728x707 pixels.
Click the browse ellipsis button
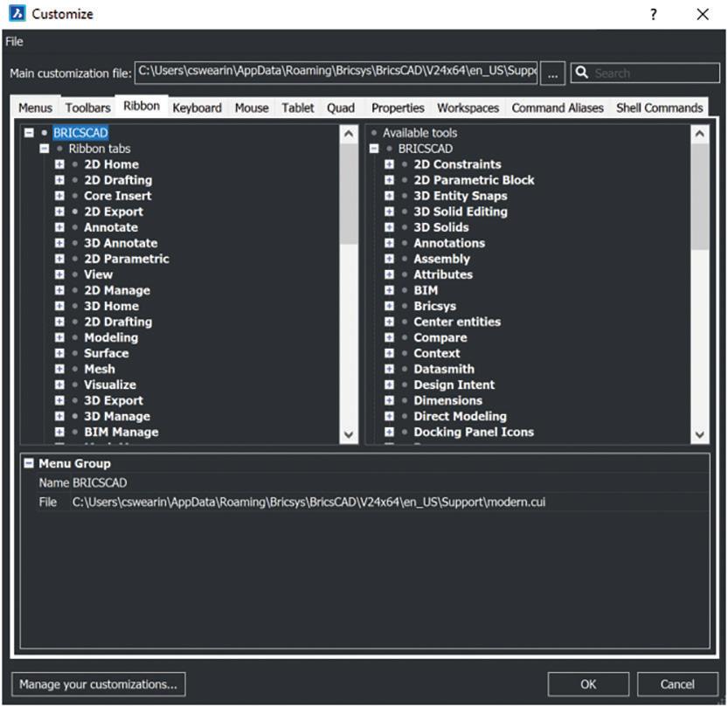pos(552,73)
